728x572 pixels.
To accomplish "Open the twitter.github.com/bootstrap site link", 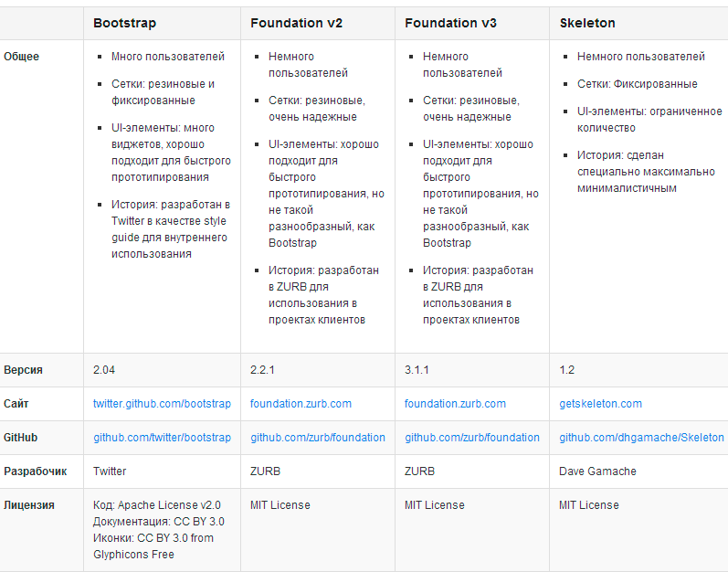I will click(162, 404).
